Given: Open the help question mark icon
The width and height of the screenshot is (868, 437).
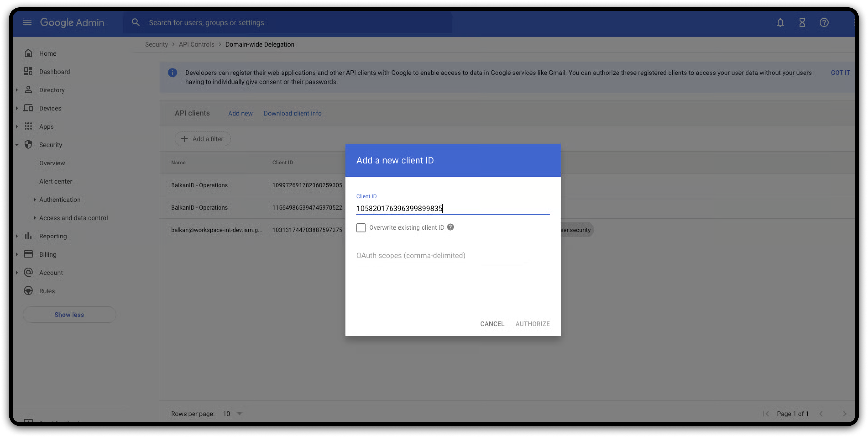Looking at the screenshot, I should coord(824,23).
